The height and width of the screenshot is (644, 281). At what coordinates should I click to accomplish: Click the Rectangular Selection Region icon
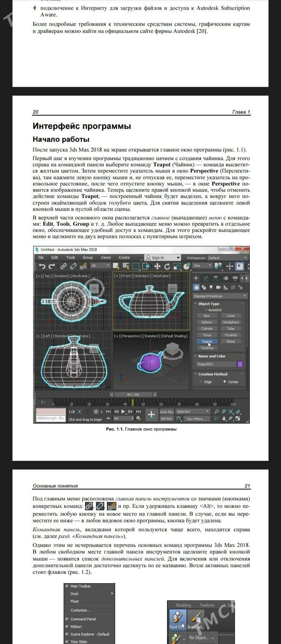click(136, 266)
